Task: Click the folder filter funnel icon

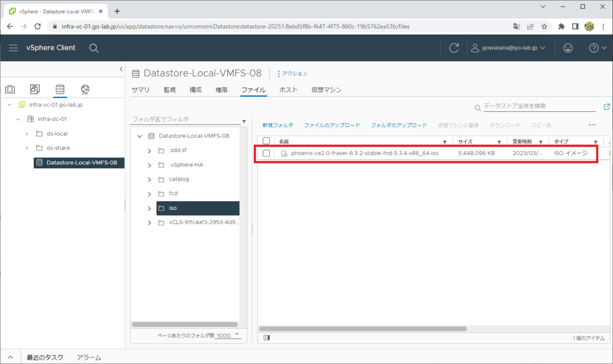Action: 244,122
